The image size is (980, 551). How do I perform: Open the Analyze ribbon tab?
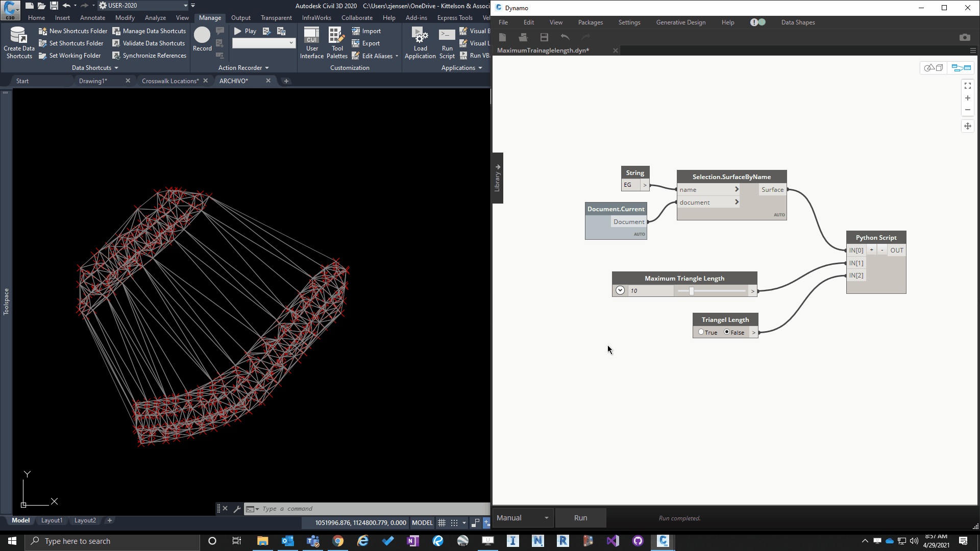coord(155,18)
